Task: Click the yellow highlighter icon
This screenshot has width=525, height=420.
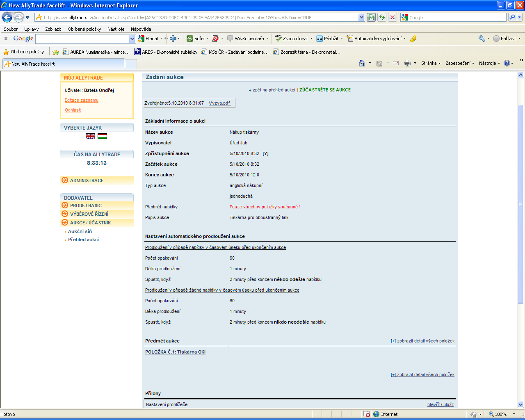Action: (x=413, y=39)
